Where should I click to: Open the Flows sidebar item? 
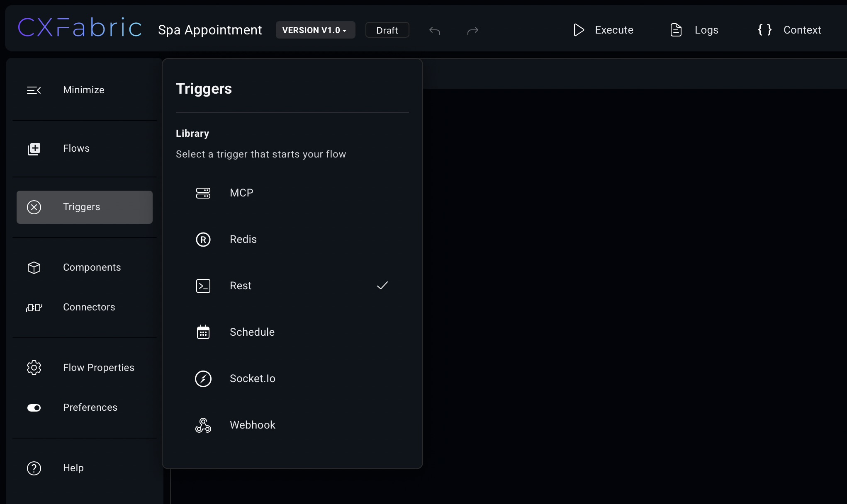click(x=85, y=148)
